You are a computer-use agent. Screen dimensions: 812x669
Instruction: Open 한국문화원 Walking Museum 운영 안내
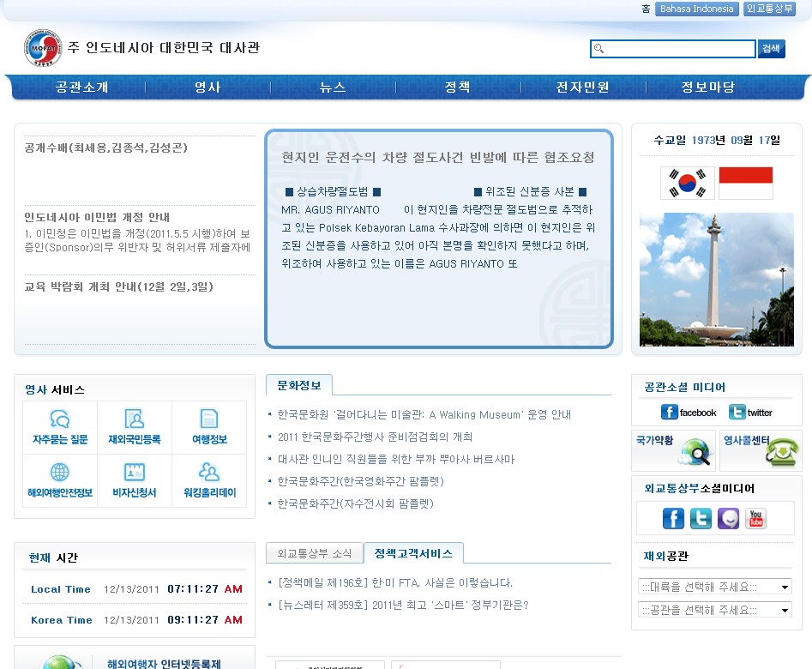click(424, 414)
